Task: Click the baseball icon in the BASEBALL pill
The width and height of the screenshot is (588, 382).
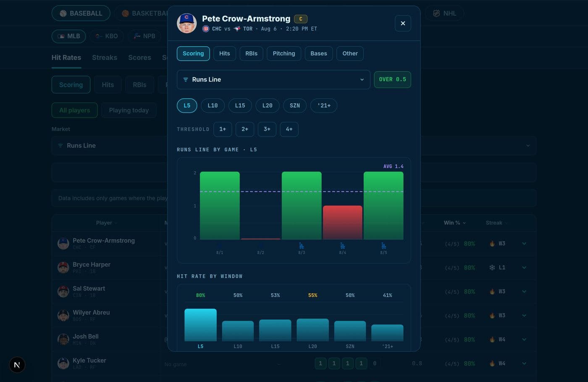Action: [63, 13]
